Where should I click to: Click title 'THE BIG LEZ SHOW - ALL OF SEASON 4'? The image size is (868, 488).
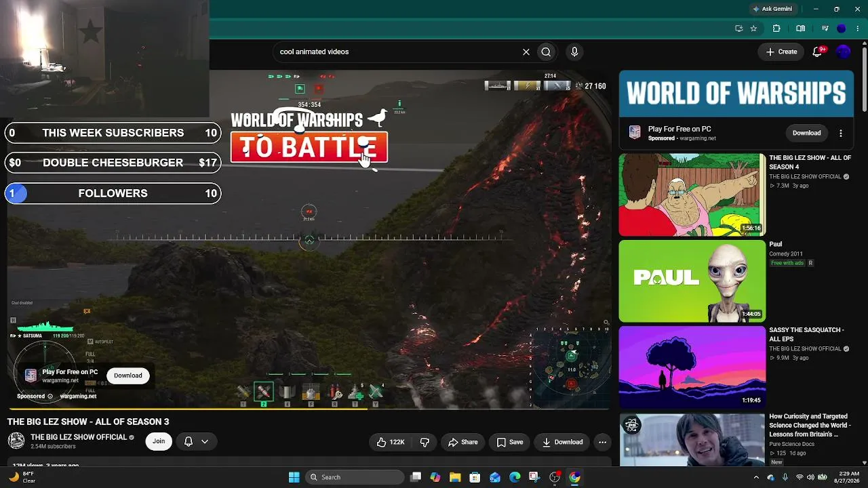pos(810,162)
